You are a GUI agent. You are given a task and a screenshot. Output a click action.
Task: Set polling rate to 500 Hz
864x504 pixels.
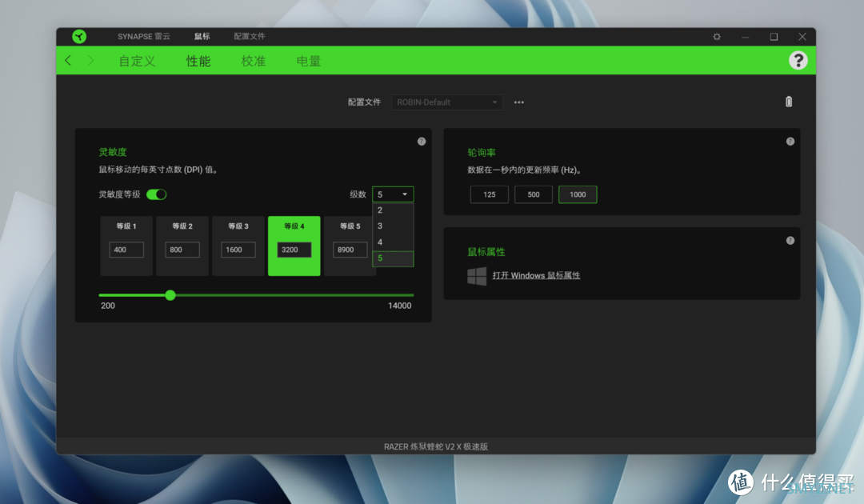[534, 194]
